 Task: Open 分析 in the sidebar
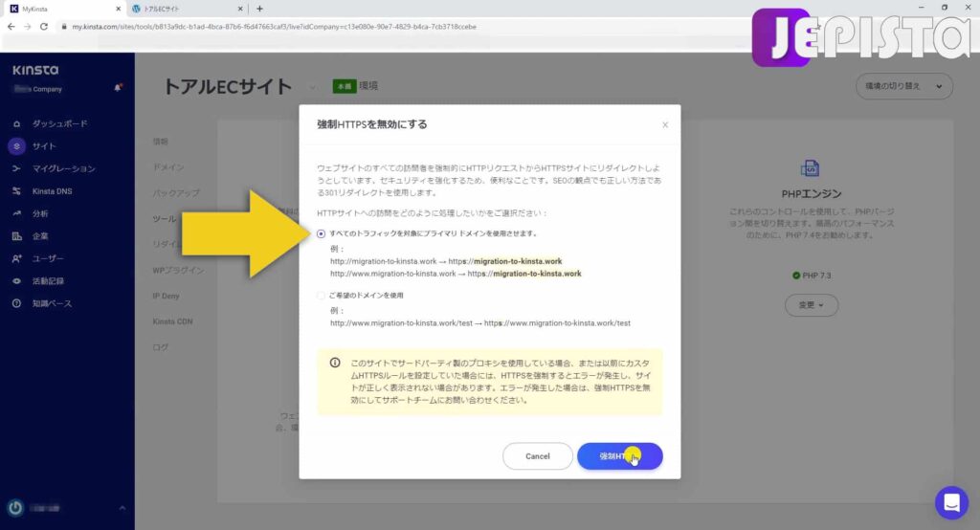click(x=40, y=213)
